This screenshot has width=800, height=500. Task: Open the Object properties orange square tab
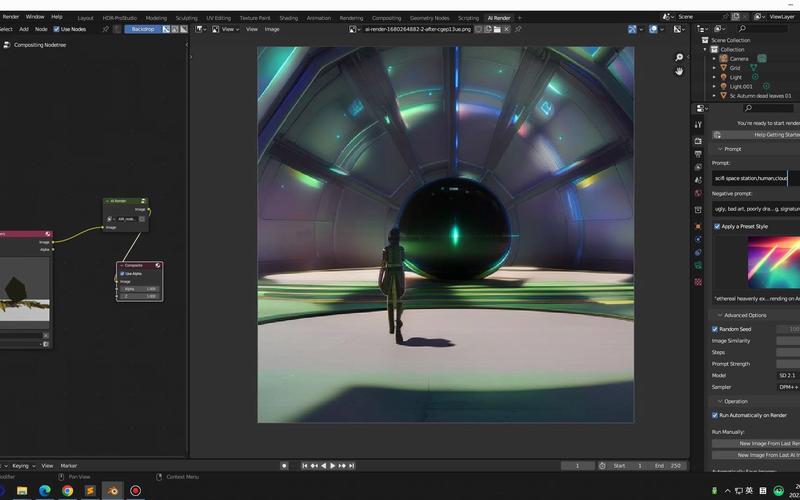coord(698,226)
